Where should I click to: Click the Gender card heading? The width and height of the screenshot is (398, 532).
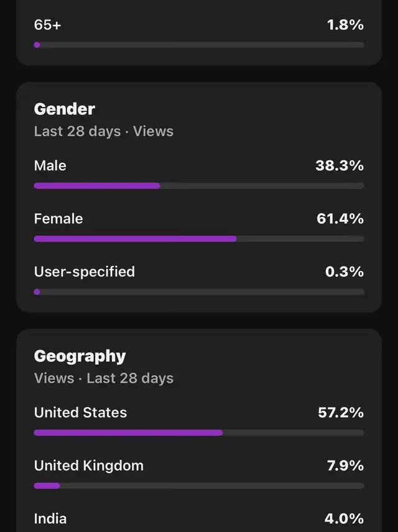[x=65, y=109]
